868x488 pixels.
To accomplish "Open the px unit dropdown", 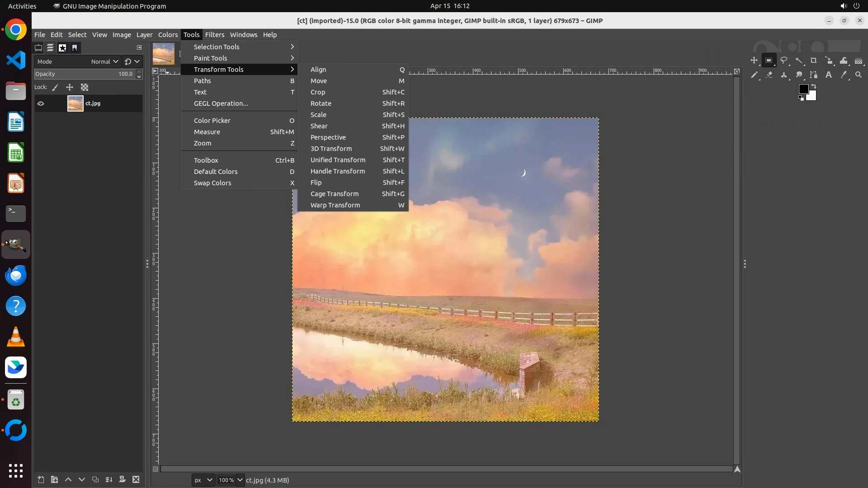I will click(203, 480).
